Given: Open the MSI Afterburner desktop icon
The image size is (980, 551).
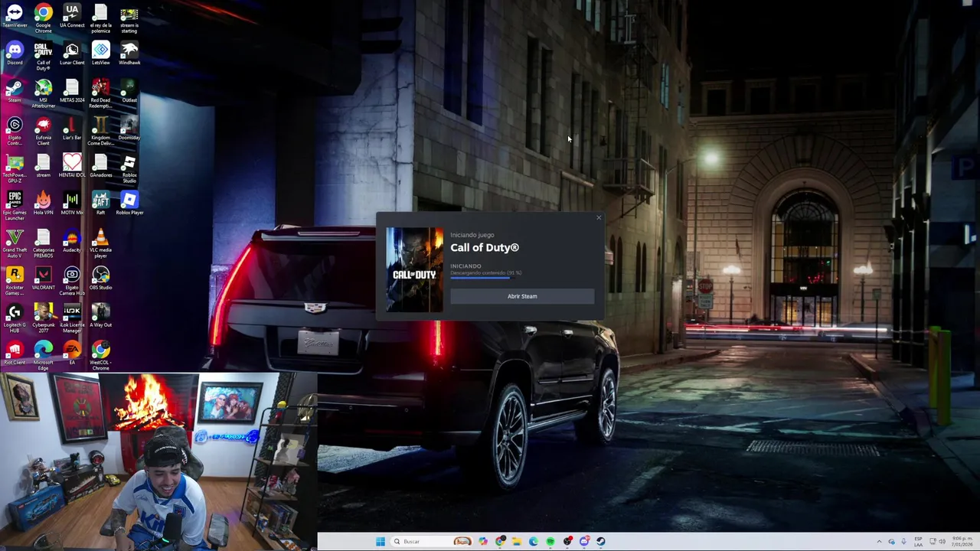Looking at the screenshot, I should click(x=43, y=93).
